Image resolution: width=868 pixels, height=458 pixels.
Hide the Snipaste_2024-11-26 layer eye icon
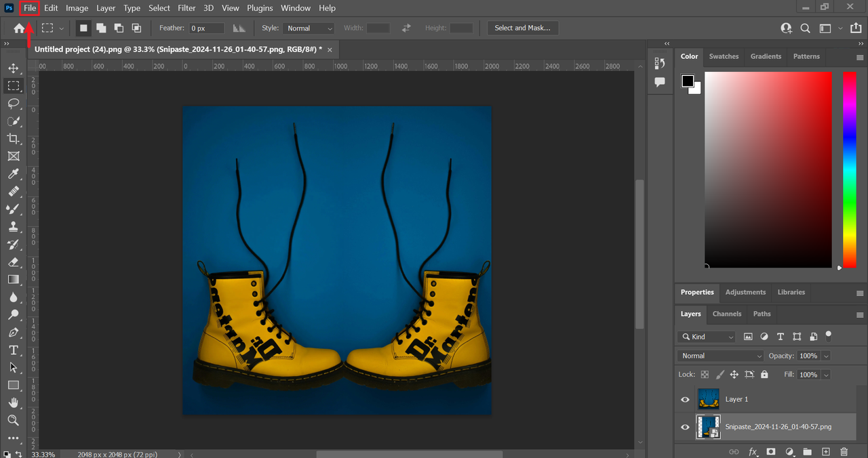(x=685, y=427)
